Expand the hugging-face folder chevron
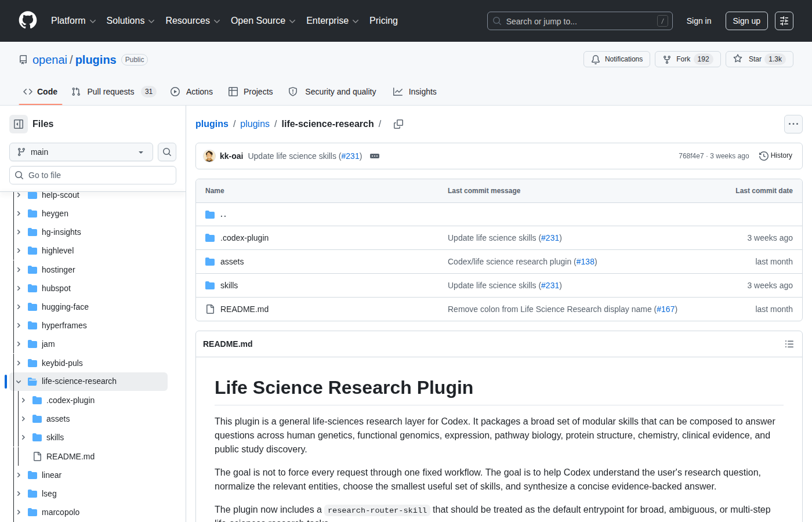The image size is (812, 522). coord(19,307)
